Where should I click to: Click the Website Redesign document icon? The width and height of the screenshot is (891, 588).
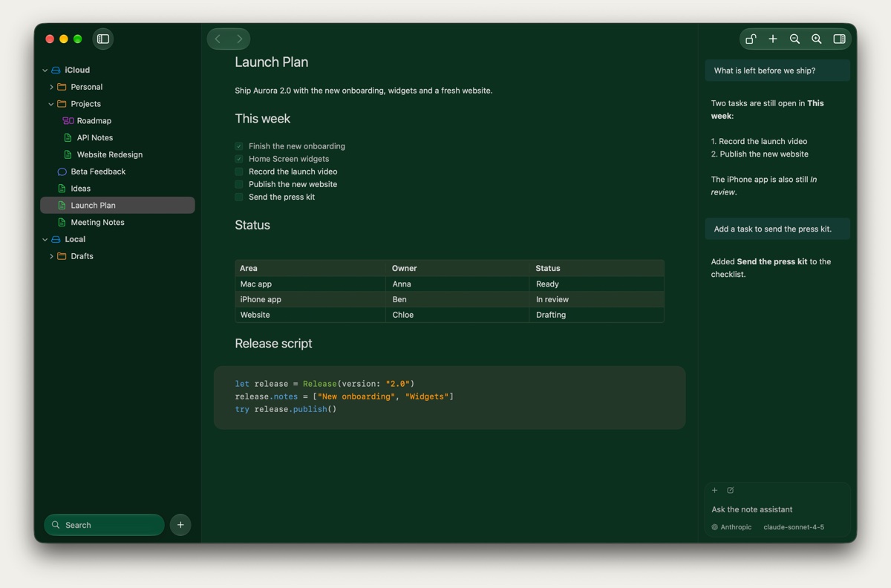(x=68, y=154)
